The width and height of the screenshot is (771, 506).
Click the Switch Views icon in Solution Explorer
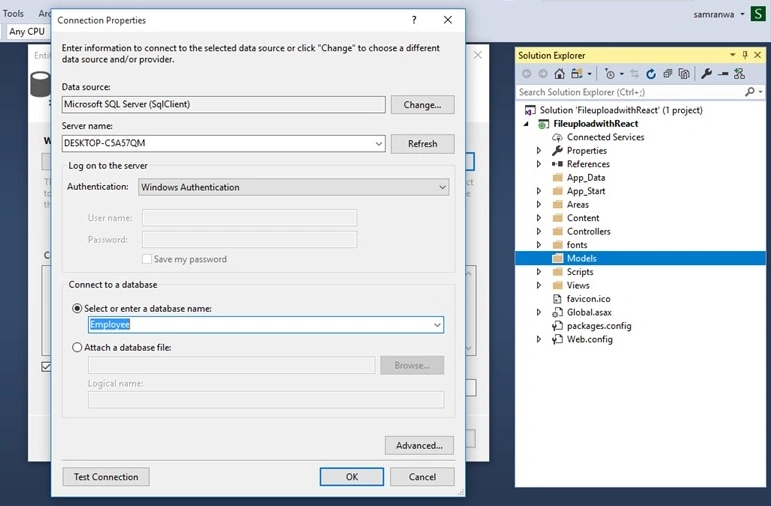click(x=577, y=74)
